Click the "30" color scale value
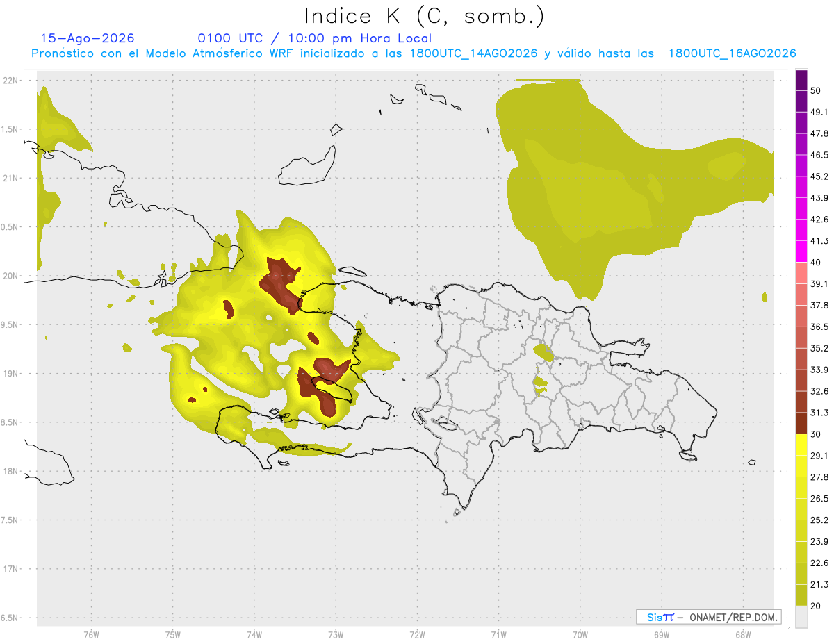834x644 pixels. [x=816, y=434]
